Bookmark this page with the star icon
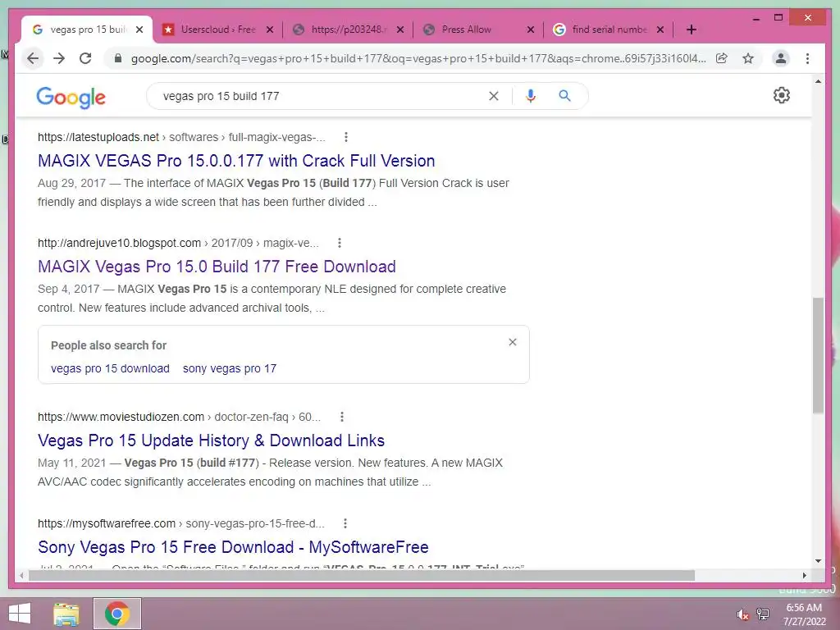 click(x=748, y=58)
